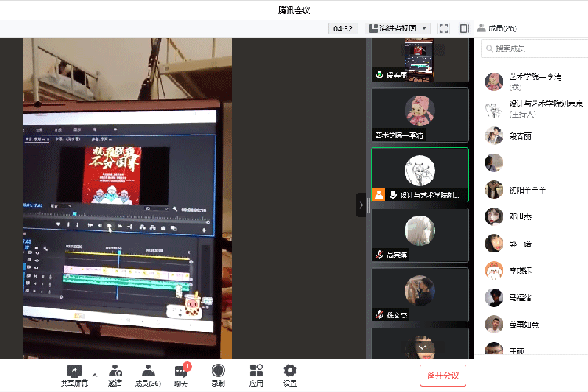The height and width of the screenshot is (392, 588).
Task: Toggle the members side panel icon
Action: click(463, 28)
